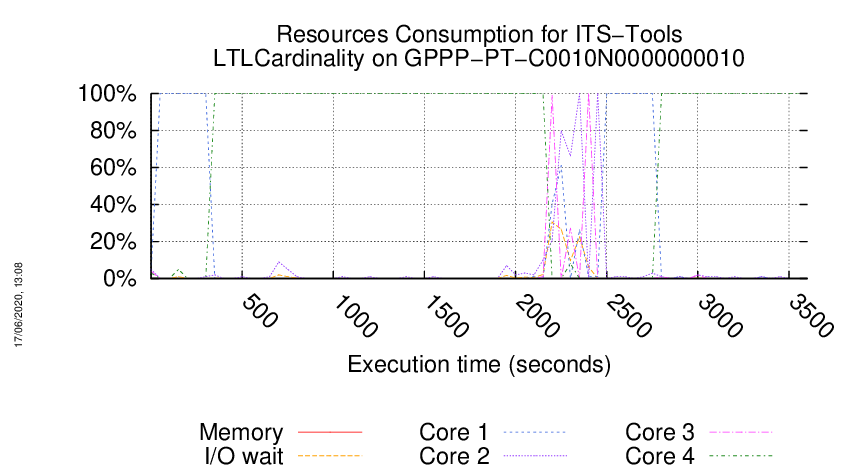
Task: Click the 2500 x-axis tick label
Action: click(629, 316)
